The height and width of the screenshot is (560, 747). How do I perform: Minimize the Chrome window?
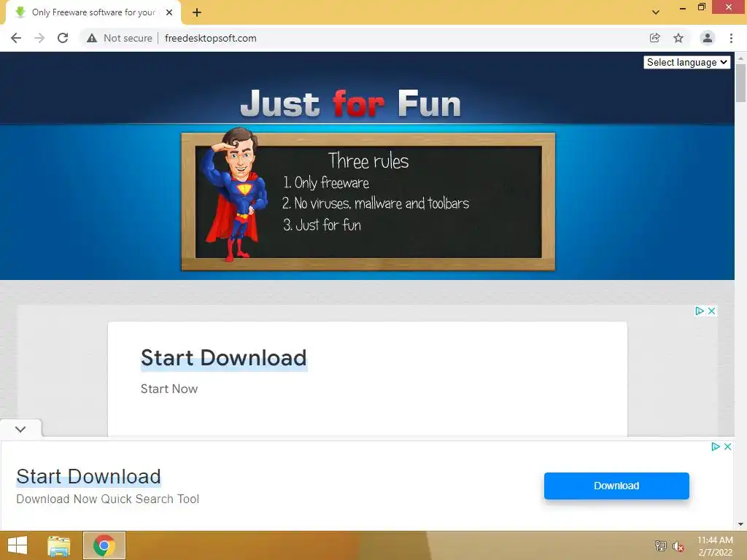[x=683, y=8]
